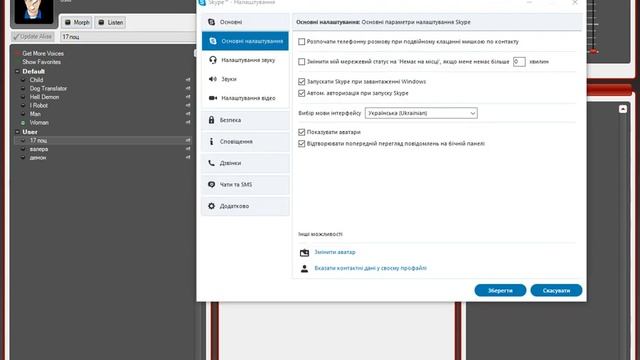The image size is (640, 360).
Task: Open the Безпека settings section
Action: click(245, 120)
